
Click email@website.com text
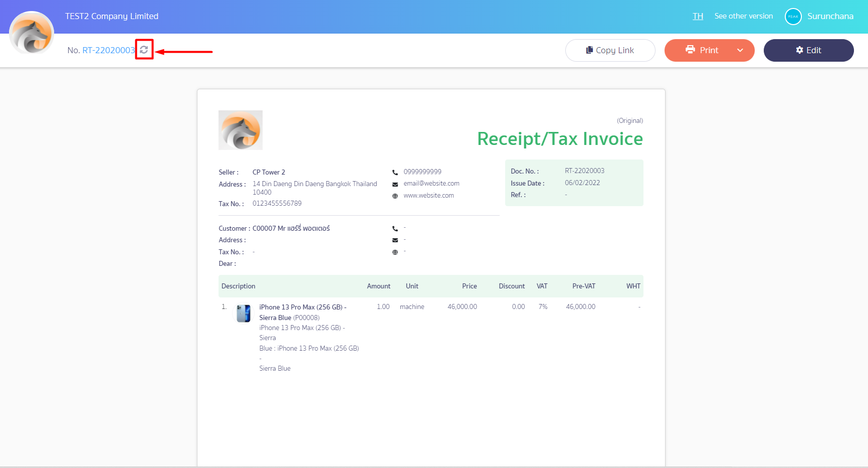(431, 184)
